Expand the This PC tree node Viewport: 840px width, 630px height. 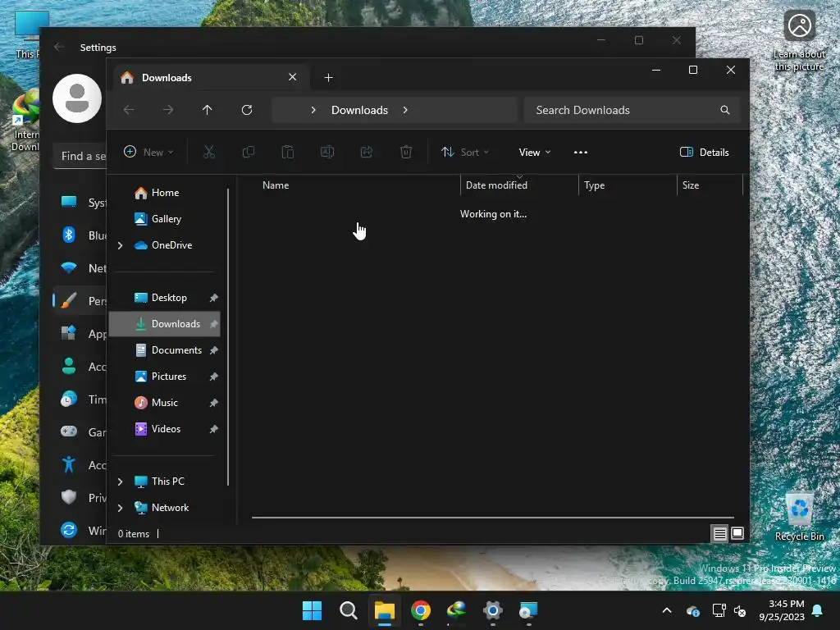[x=120, y=482]
